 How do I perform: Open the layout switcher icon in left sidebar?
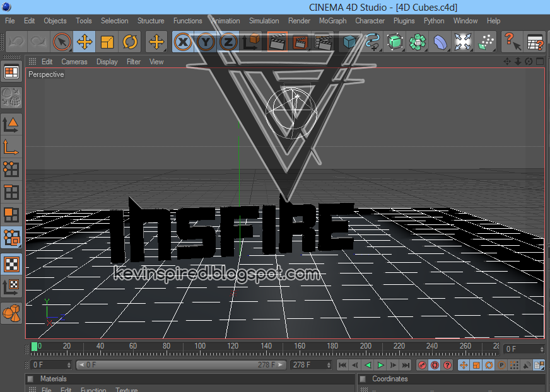click(11, 72)
